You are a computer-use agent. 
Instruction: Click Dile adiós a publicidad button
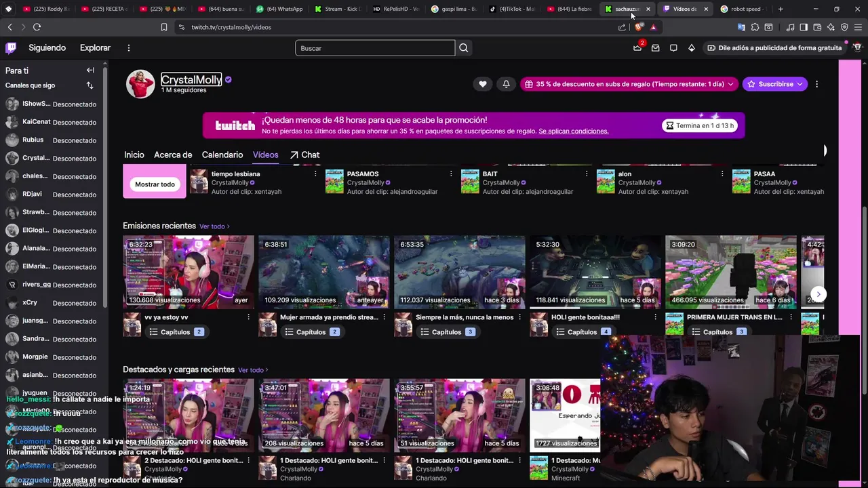[x=775, y=47]
